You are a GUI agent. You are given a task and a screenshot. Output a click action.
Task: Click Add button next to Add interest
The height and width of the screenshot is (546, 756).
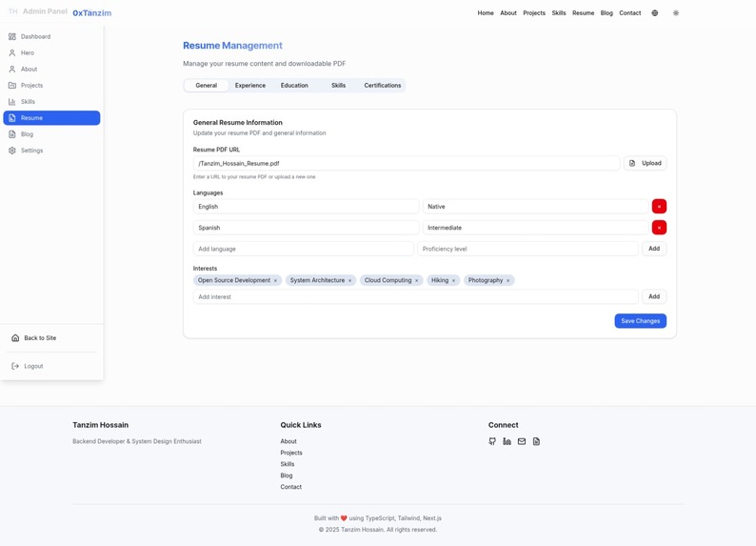(x=654, y=296)
